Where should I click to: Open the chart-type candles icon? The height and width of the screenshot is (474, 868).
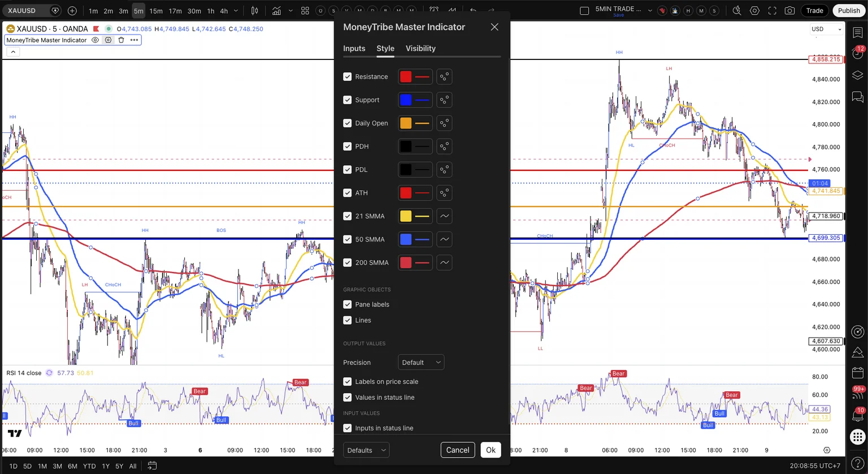(x=255, y=11)
